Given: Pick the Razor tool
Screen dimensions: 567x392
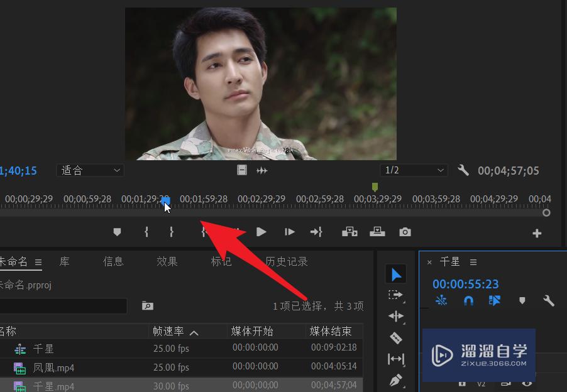Looking at the screenshot, I should pyautogui.click(x=395, y=338).
